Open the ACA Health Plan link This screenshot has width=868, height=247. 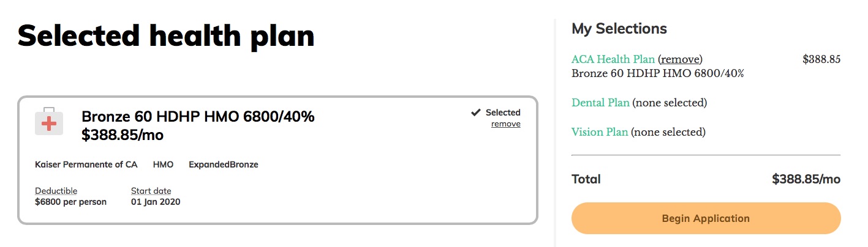[613, 59]
